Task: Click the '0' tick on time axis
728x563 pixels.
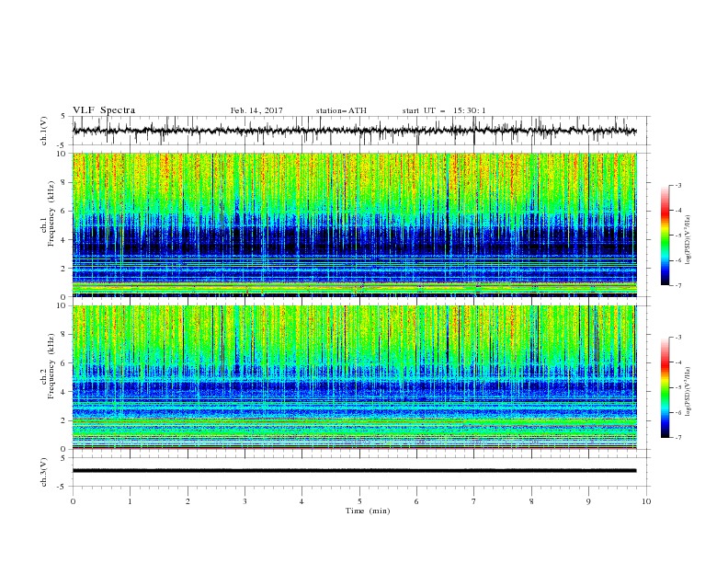Action: click(73, 501)
